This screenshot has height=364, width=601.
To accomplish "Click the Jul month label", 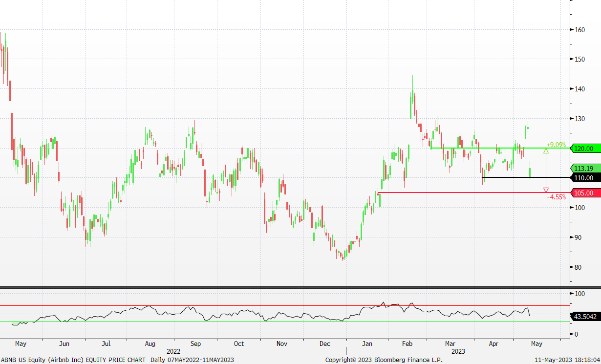I will (106, 343).
